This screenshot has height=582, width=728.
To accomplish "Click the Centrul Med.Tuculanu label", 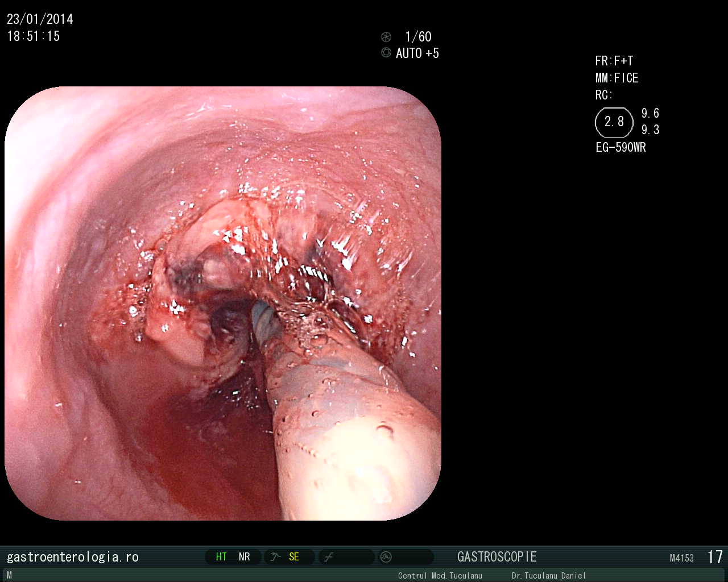I will [440, 576].
